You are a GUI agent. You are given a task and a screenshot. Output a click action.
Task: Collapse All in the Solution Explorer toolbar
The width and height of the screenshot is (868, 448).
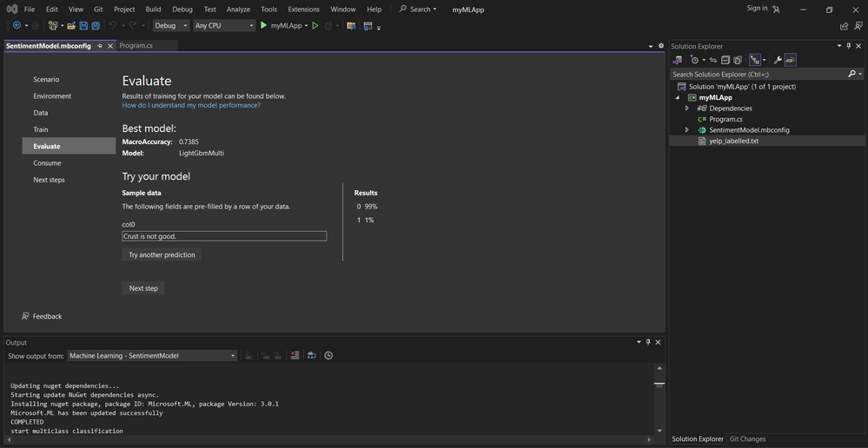tap(726, 60)
